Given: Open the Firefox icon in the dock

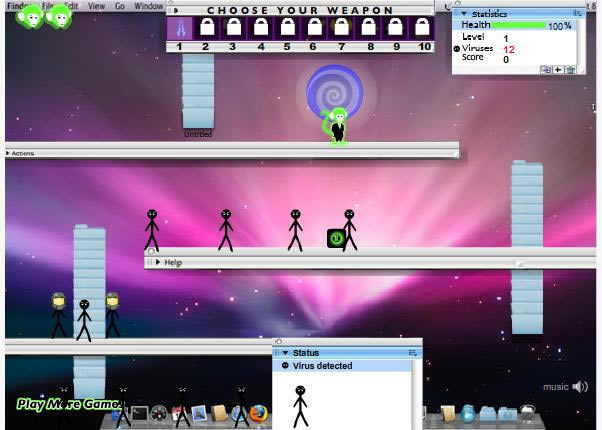Looking at the screenshot, I should point(258,414).
